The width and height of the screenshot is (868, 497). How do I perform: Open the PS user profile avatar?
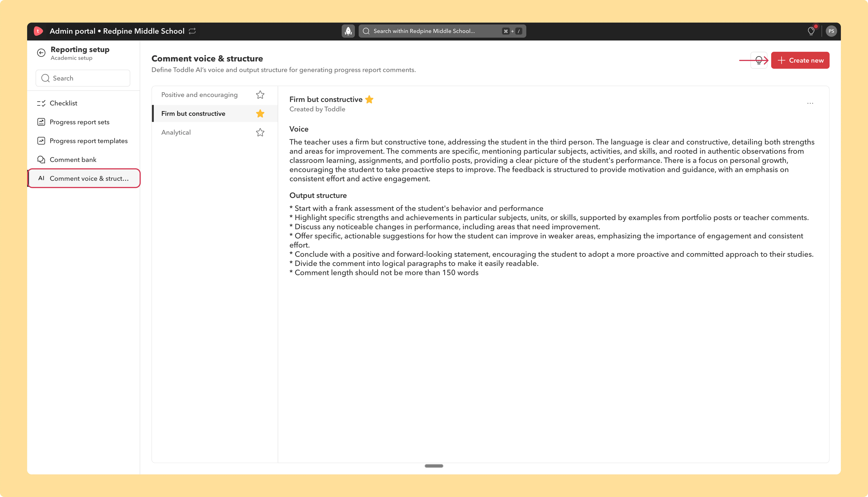[x=831, y=31]
